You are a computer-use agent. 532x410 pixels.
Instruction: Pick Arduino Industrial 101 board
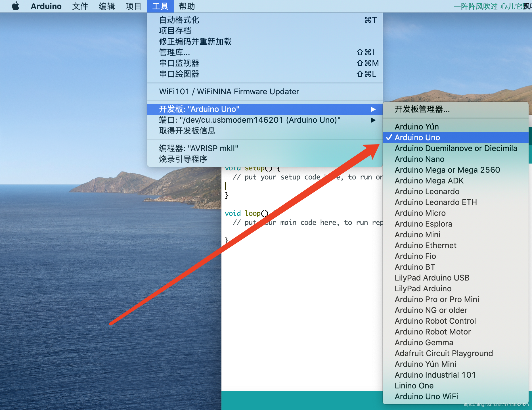[x=455, y=375]
